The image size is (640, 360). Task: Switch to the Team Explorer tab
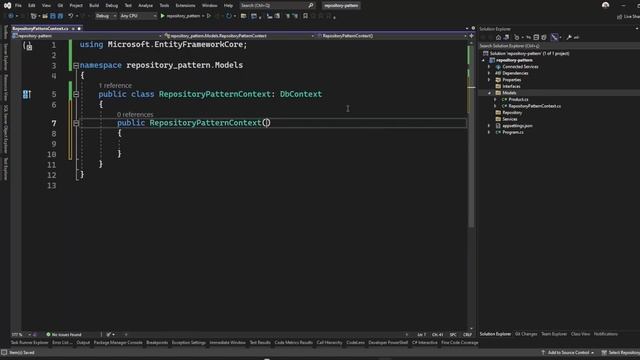coord(554,334)
